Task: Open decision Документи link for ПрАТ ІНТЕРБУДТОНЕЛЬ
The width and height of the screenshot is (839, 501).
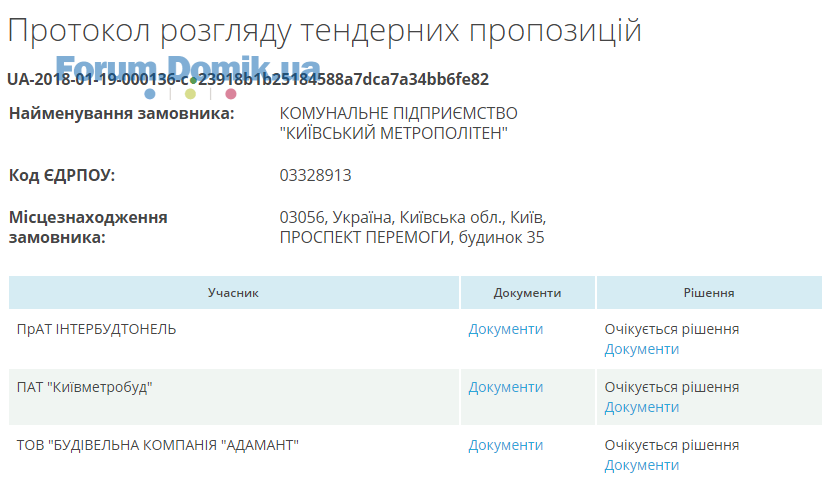Action: (641, 349)
